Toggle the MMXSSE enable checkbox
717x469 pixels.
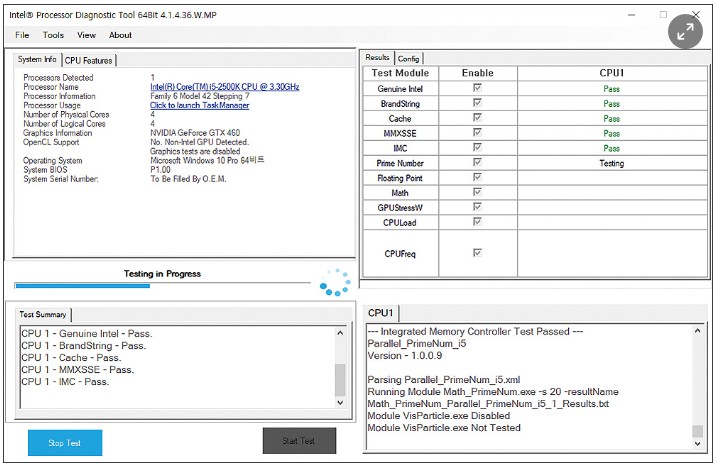477,132
